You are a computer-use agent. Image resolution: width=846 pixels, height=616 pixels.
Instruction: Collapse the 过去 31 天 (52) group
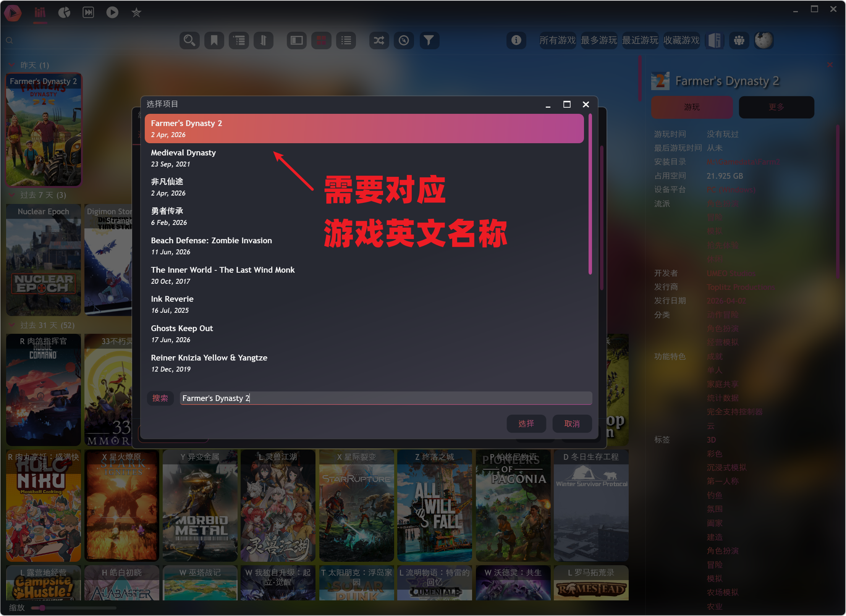coord(12,325)
